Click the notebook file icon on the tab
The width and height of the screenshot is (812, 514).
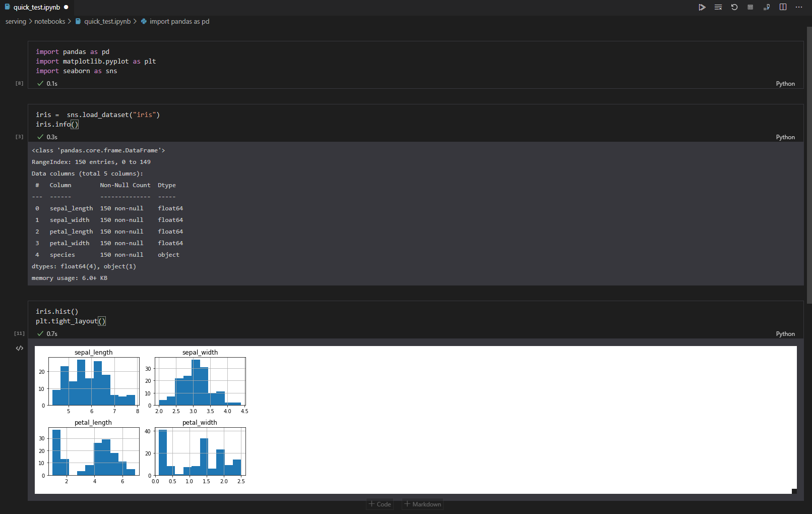click(x=7, y=7)
